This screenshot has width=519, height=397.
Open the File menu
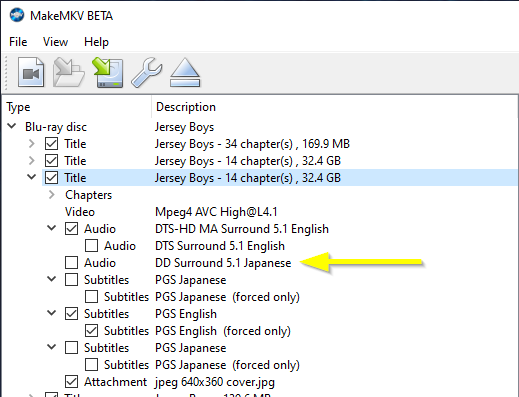(18, 42)
